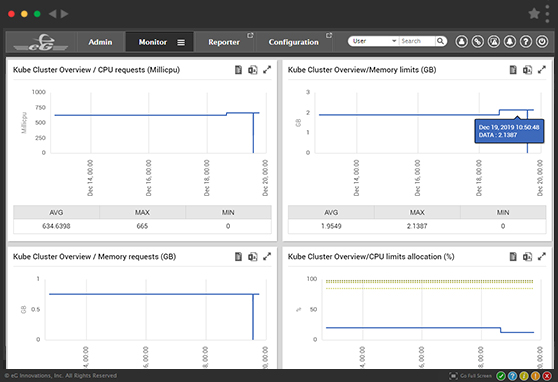Image resolution: width=558 pixels, height=382 pixels.
Task: Open the Admin tab
Action: click(100, 42)
